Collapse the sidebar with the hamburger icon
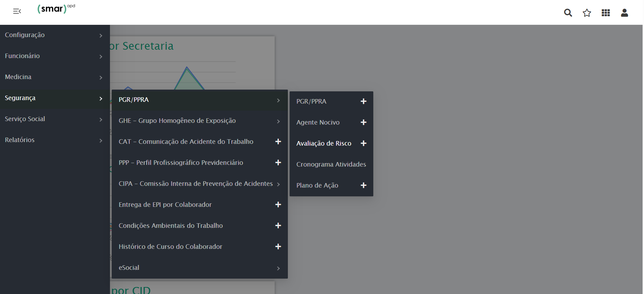Viewport: 644px width, 294px height. [17, 12]
